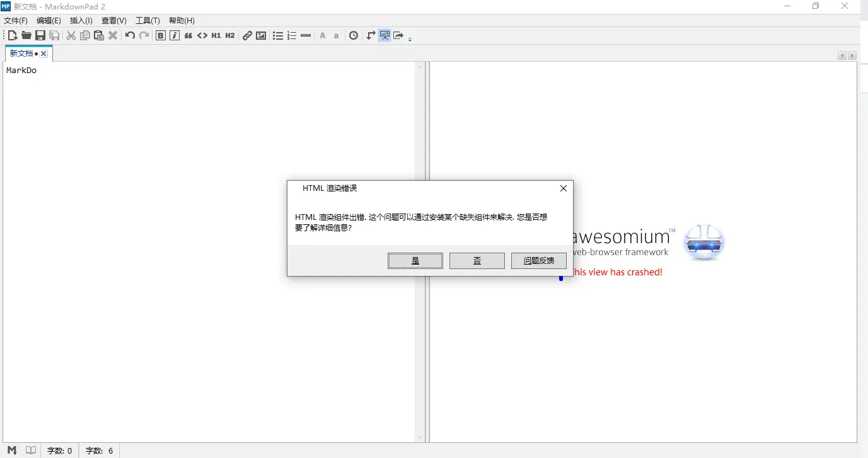Click the export document icon

click(398, 35)
